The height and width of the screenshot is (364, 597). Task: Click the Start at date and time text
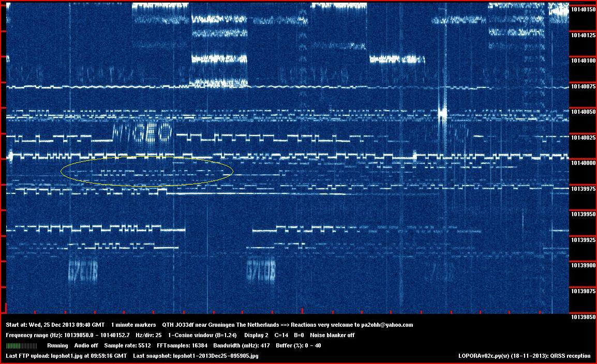click(55, 325)
